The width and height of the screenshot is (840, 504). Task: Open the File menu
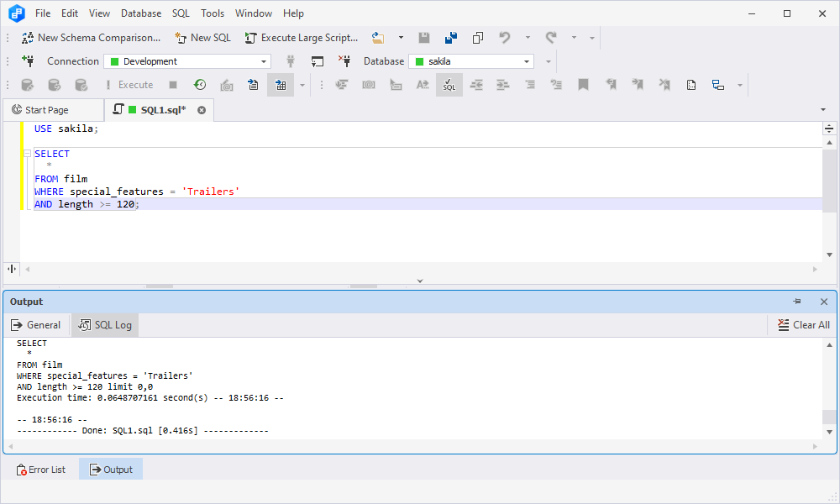43,13
